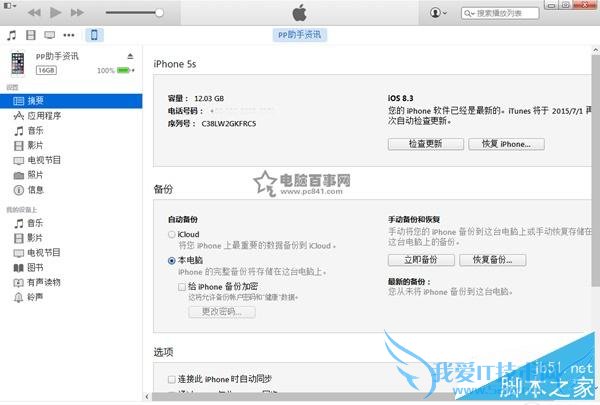Click the iPhone 5s heading
Viewport: 600px width, 405px height.
point(174,64)
